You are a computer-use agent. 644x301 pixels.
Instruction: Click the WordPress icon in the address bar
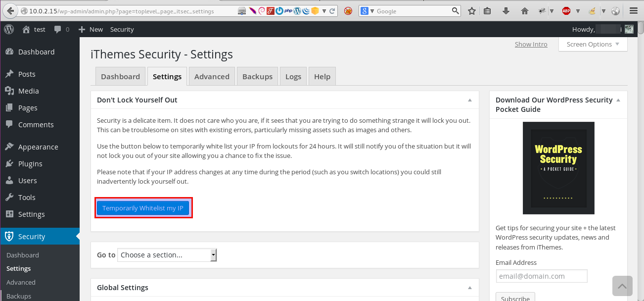coord(297,11)
